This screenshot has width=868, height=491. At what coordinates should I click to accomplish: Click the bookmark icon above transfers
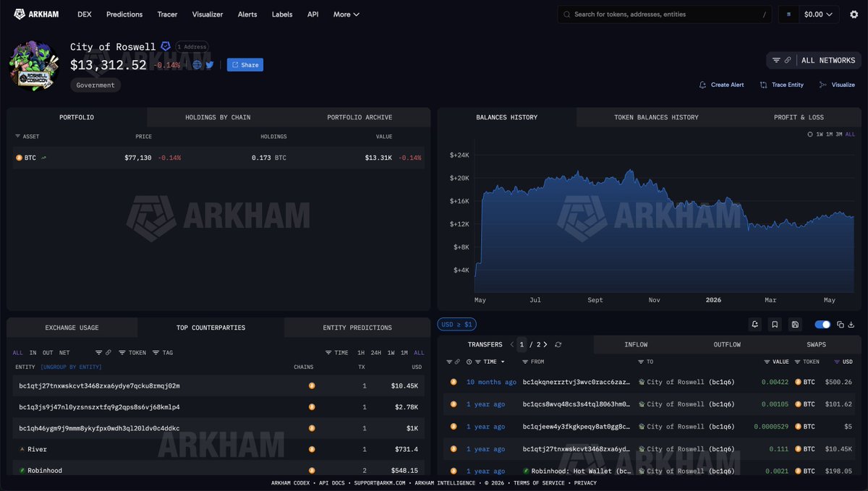pos(775,325)
